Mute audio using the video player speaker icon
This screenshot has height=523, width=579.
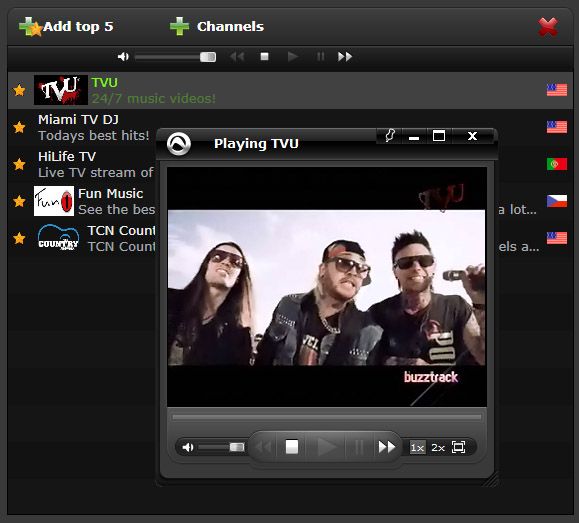[x=188, y=447]
